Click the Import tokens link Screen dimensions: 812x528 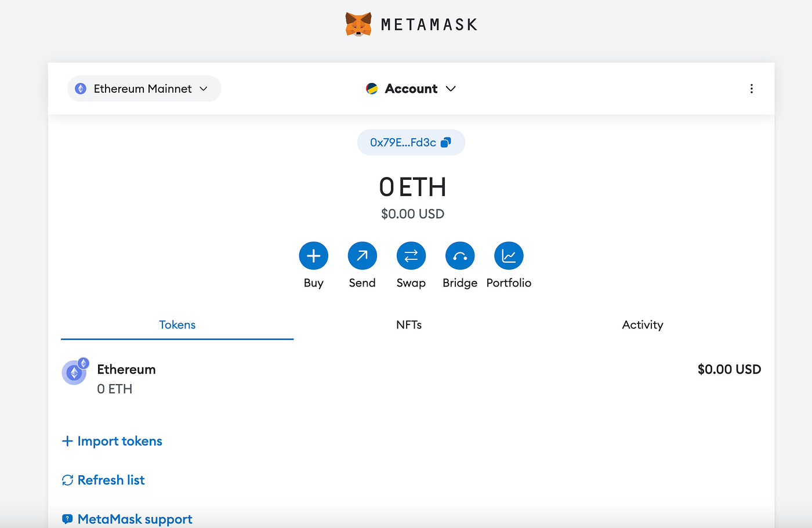tap(112, 441)
